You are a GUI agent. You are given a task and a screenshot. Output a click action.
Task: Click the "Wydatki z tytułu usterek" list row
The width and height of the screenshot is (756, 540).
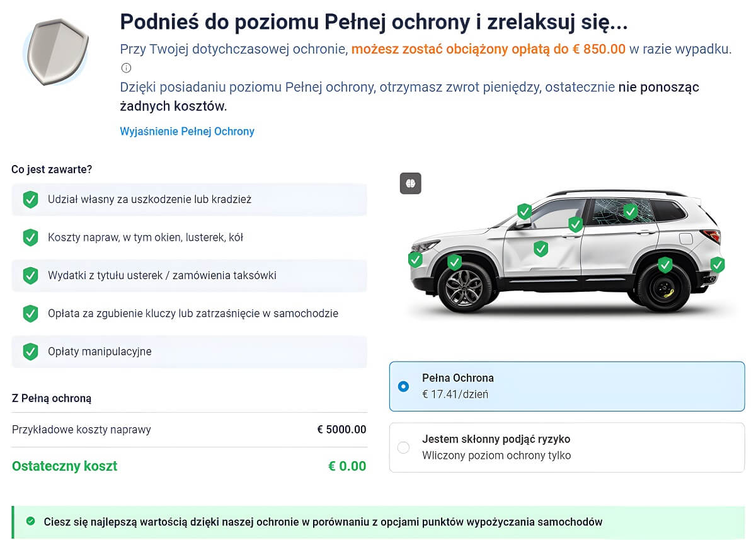tap(189, 275)
